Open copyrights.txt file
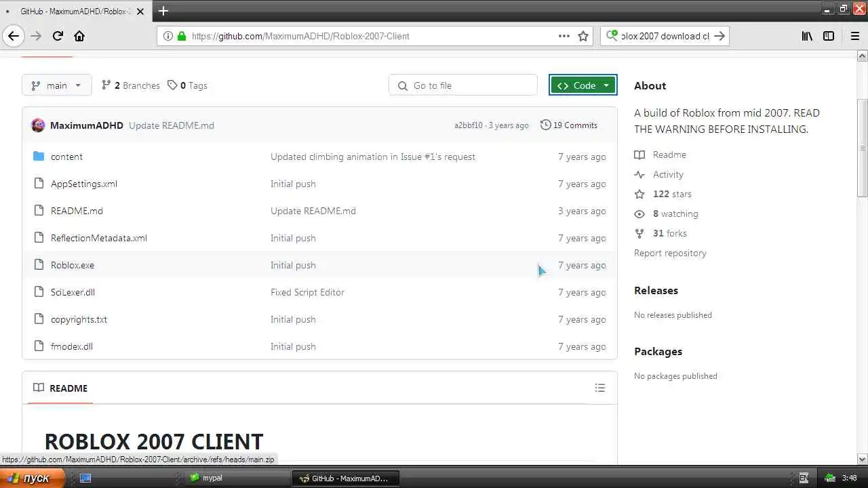868x488 pixels. coord(79,319)
